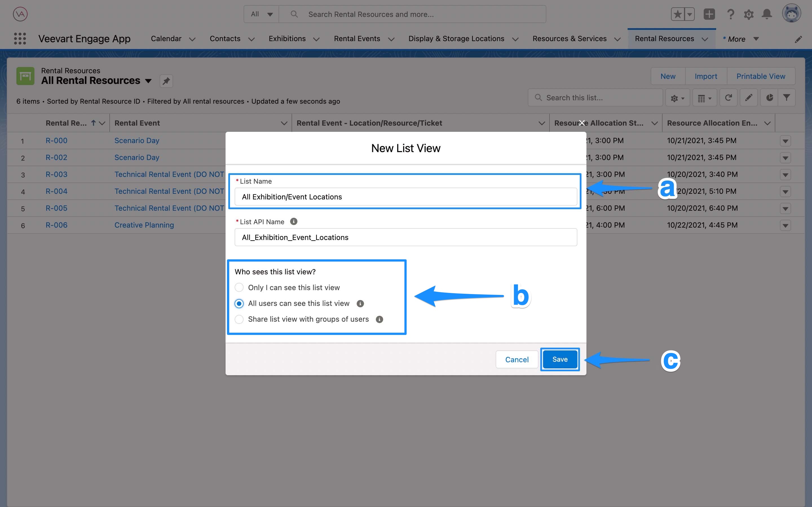Select Only I can see this list view

[239, 287]
